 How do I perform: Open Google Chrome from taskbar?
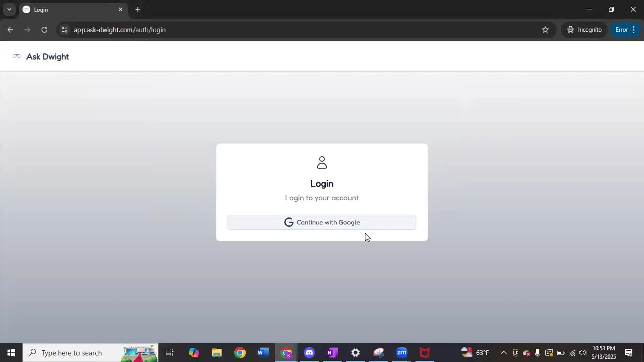point(240,353)
